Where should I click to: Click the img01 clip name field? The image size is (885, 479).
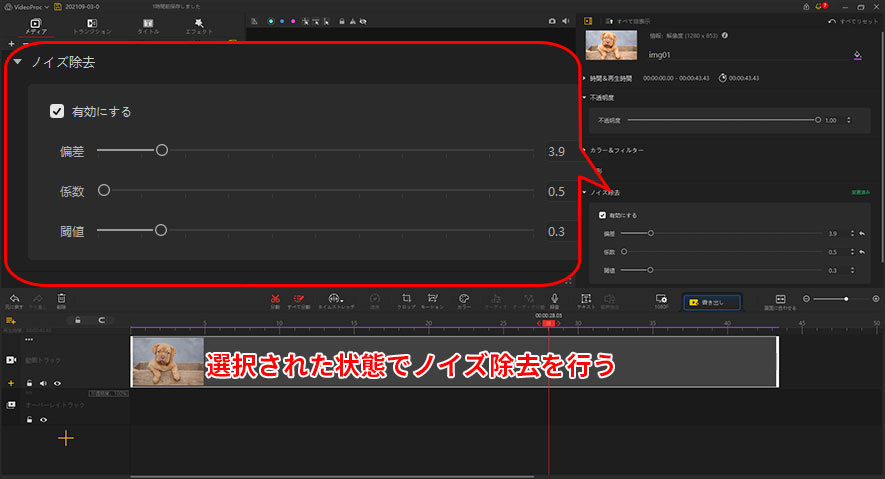(x=749, y=55)
